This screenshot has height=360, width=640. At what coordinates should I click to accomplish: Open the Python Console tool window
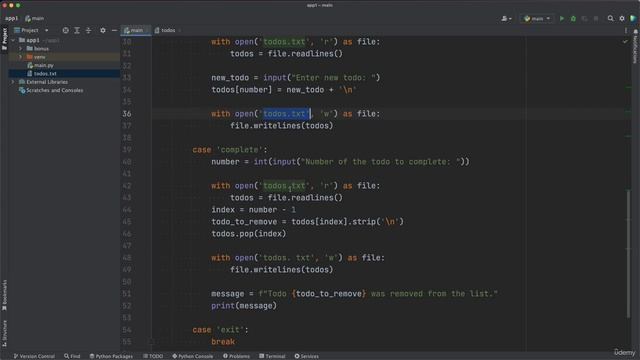(x=193, y=356)
